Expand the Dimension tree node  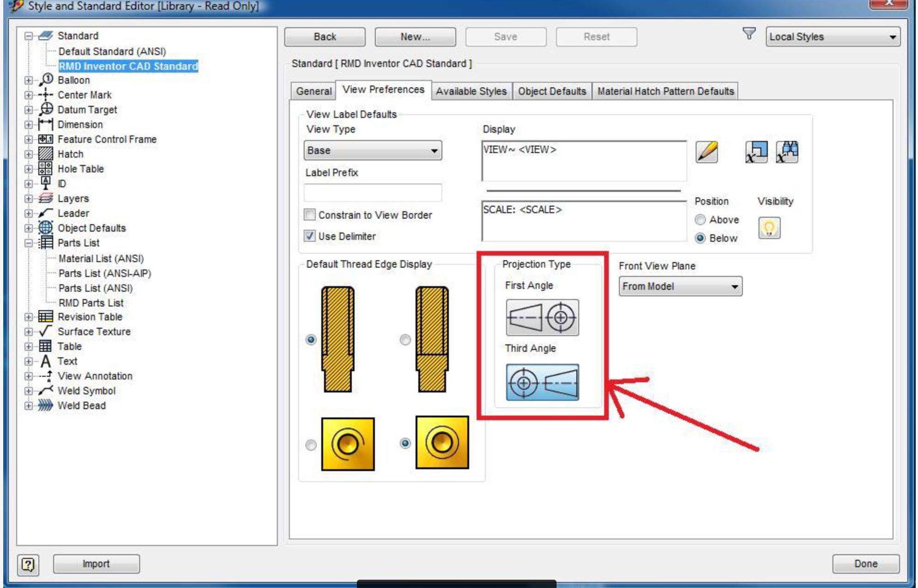tap(29, 125)
